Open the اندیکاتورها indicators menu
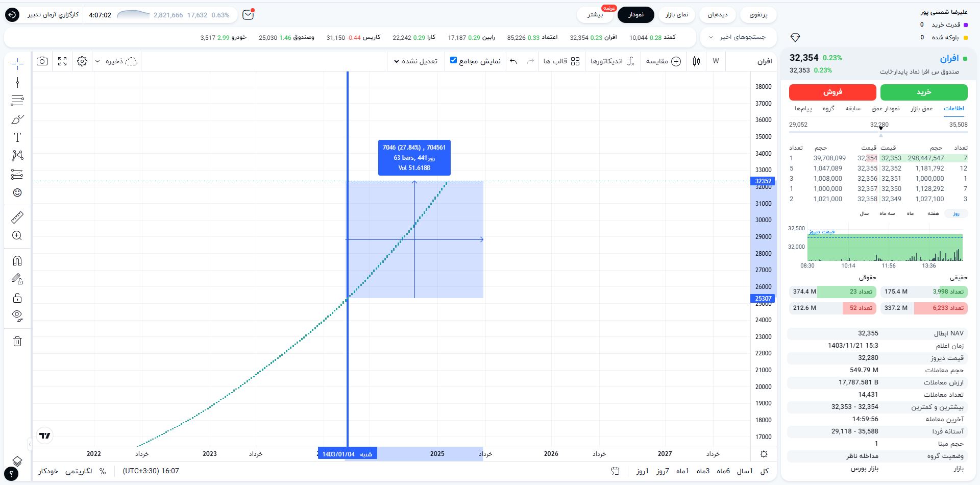Viewport: 980px width, 485px height. [612, 61]
